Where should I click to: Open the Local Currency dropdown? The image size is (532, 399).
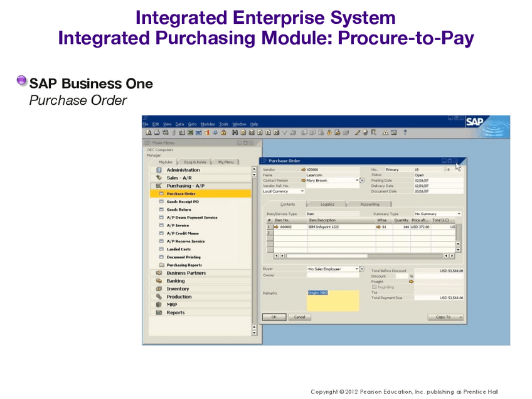302,191
